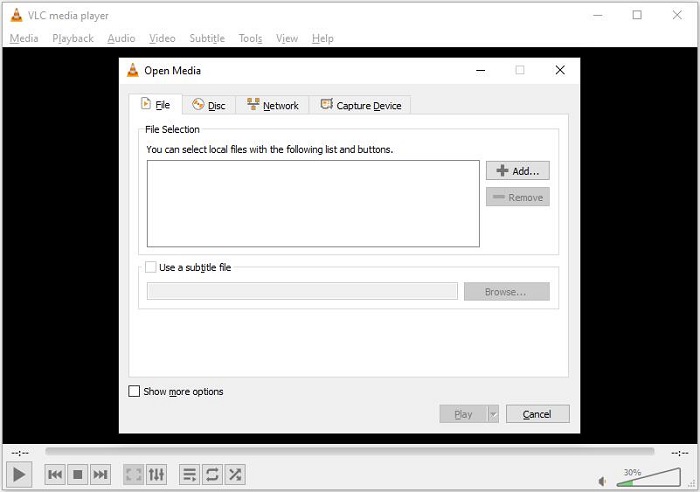Click the remaining time label at right
Screen dimensions: 700x492
pyautogui.click(x=680, y=453)
